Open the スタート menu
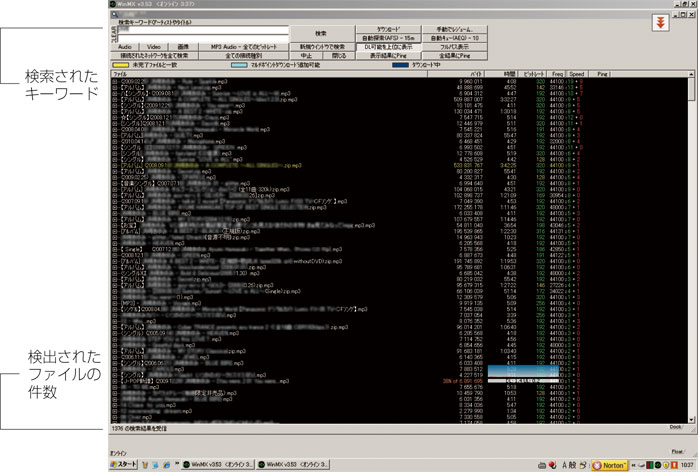The width and height of the screenshot is (698, 472). [x=123, y=464]
